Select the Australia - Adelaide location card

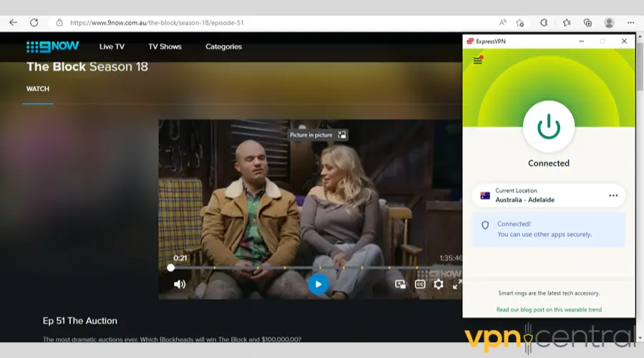point(549,195)
